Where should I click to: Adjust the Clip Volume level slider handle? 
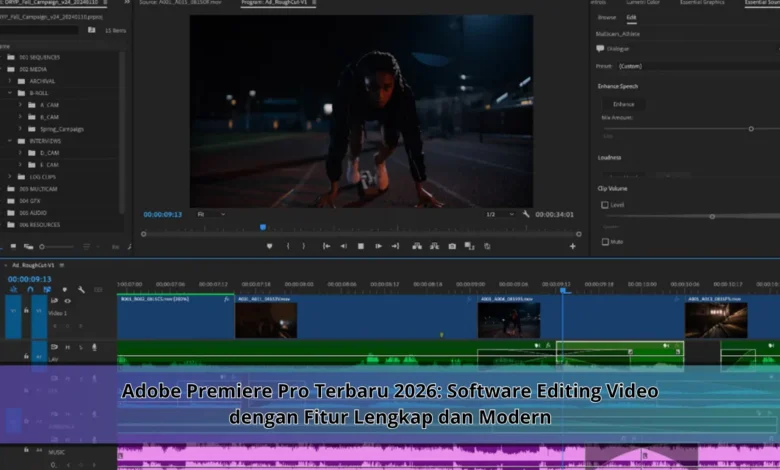(712, 216)
